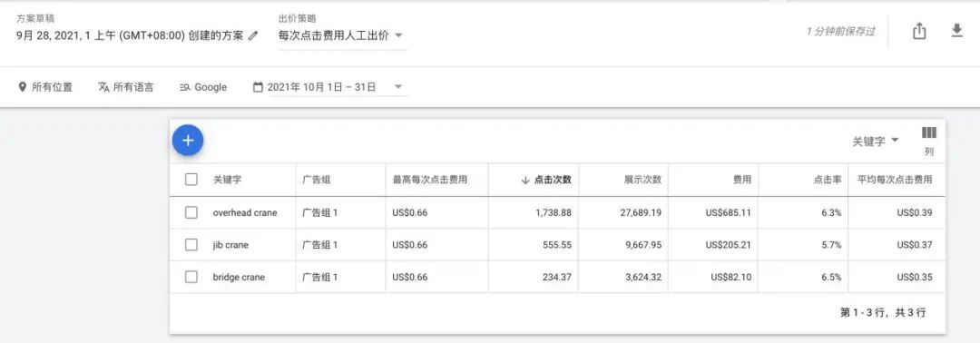980x343 pixels.
Task: Click the 所有语言 language filter
Action: click(125, 87)
